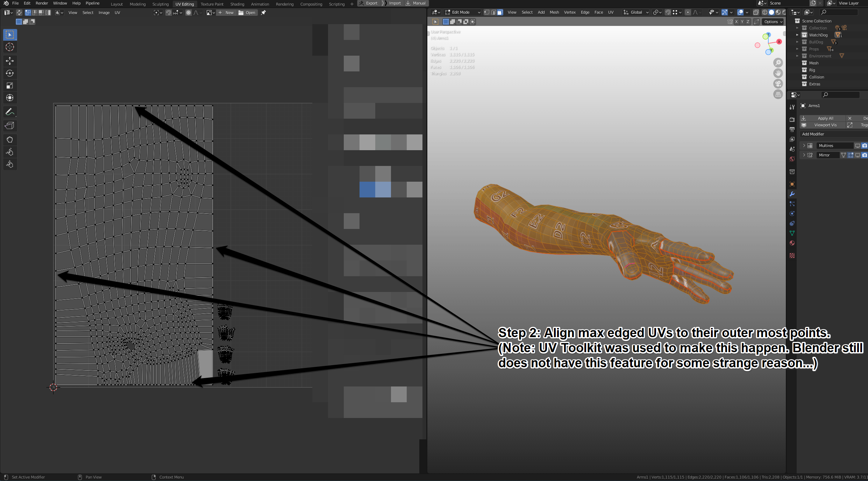Select the UV Pinch sculpt tool
The width and height of the screenshot is (868, 481).
[x=10, y=164]
